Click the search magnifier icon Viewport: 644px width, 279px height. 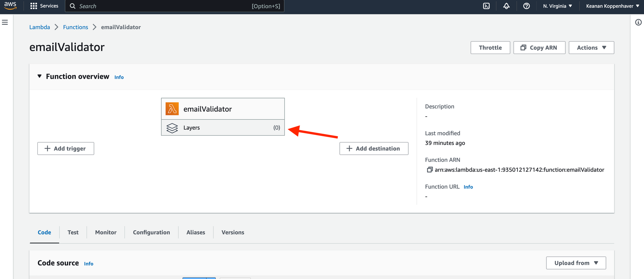73,6
